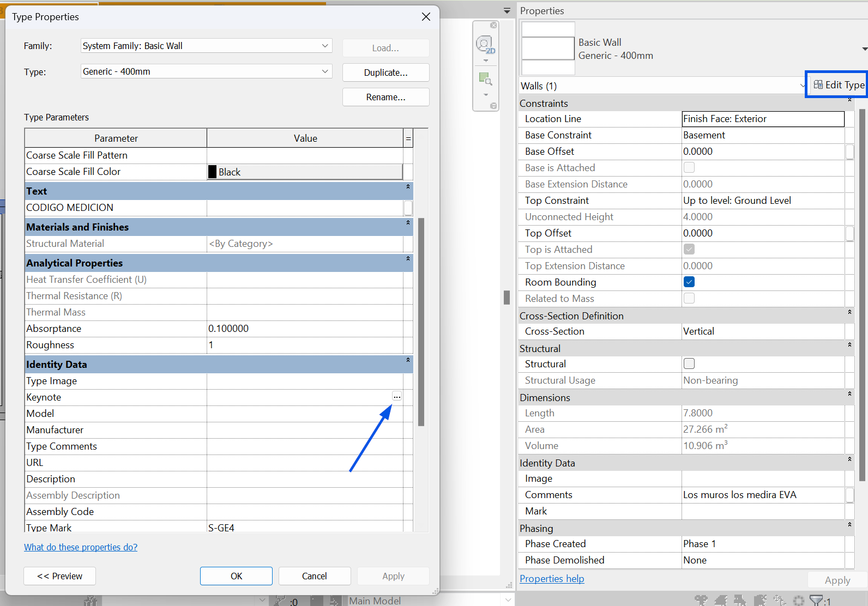Collapse the Analytical Properties group
This screenshot has width=868, height=606.
point(408,259)
